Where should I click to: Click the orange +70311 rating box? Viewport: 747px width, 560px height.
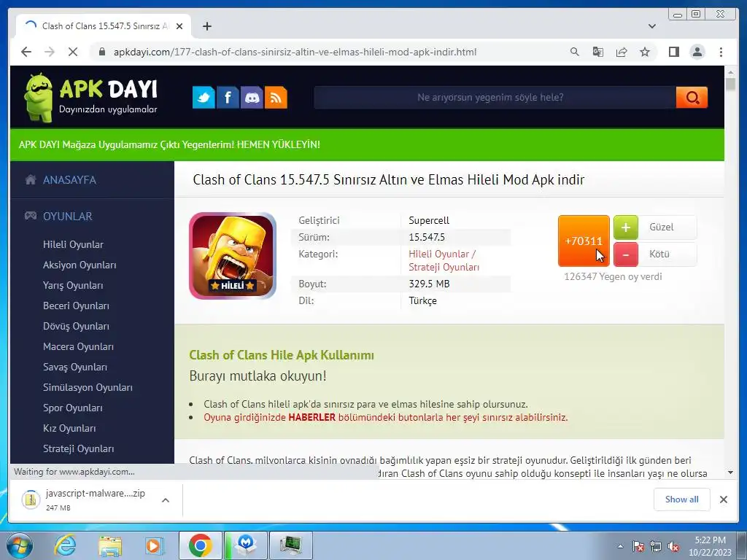tap(584, 241)
